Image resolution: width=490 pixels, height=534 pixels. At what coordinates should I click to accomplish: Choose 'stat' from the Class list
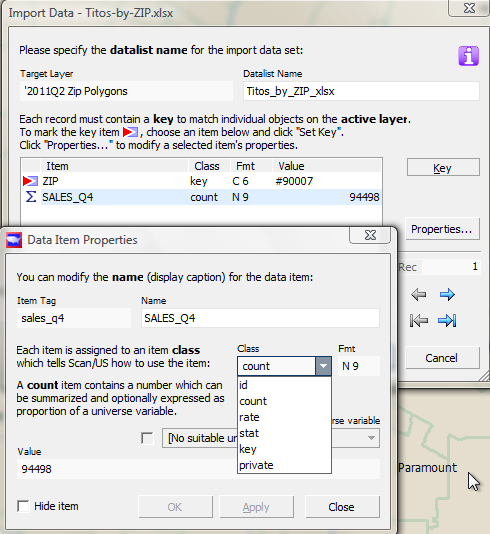[x=284, y=433]
